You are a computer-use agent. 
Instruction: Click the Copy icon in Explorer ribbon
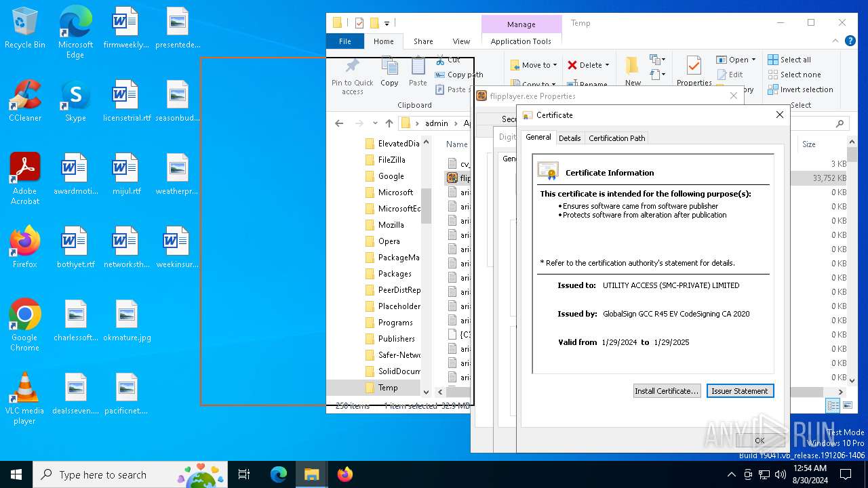point(389,72)
